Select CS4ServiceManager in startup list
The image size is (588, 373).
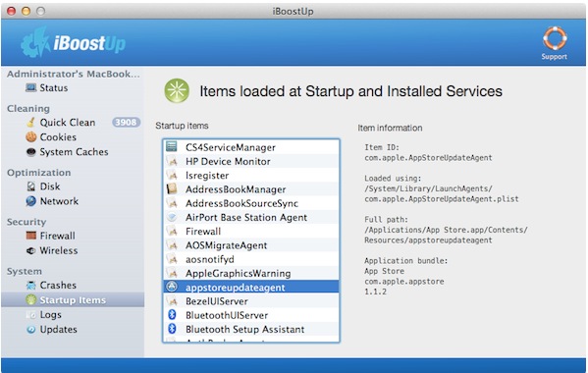tap(251, 147)
